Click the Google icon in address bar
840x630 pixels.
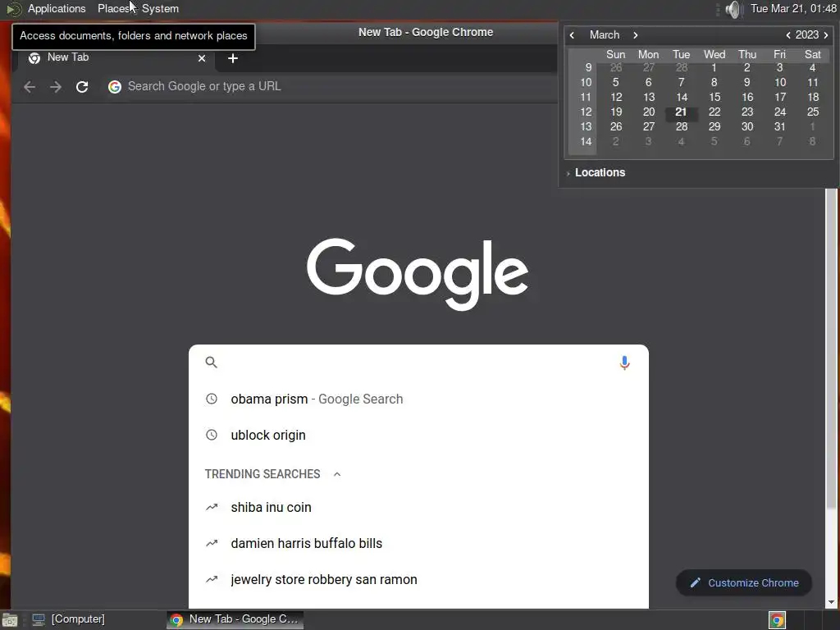pos(115,87)
